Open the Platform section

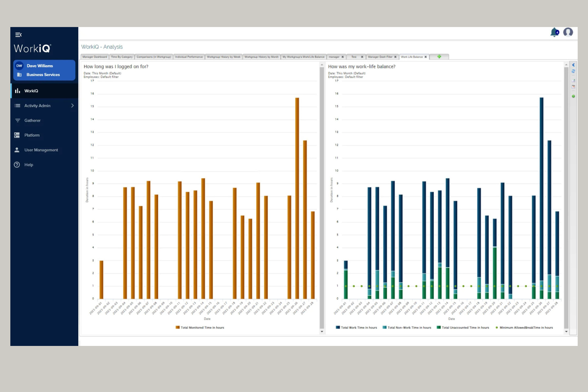click(x=32, y=135)
